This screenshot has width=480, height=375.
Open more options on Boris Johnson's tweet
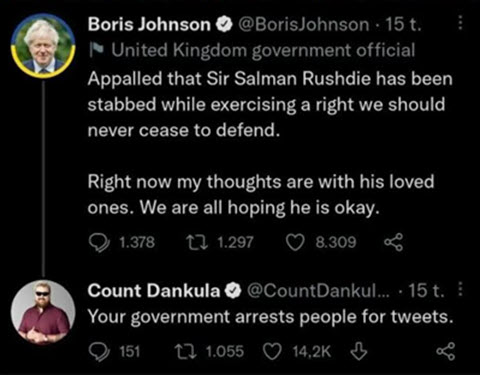tap(460, 24)
